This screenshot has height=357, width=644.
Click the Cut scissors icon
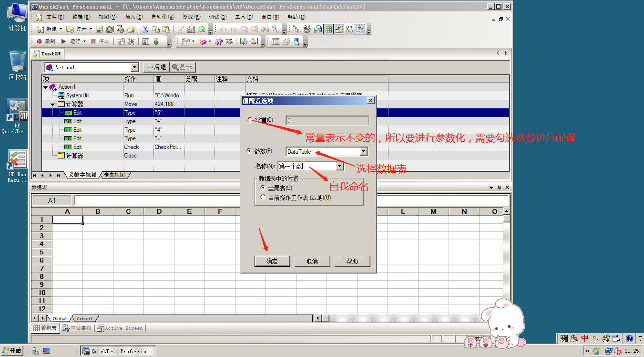145,29
